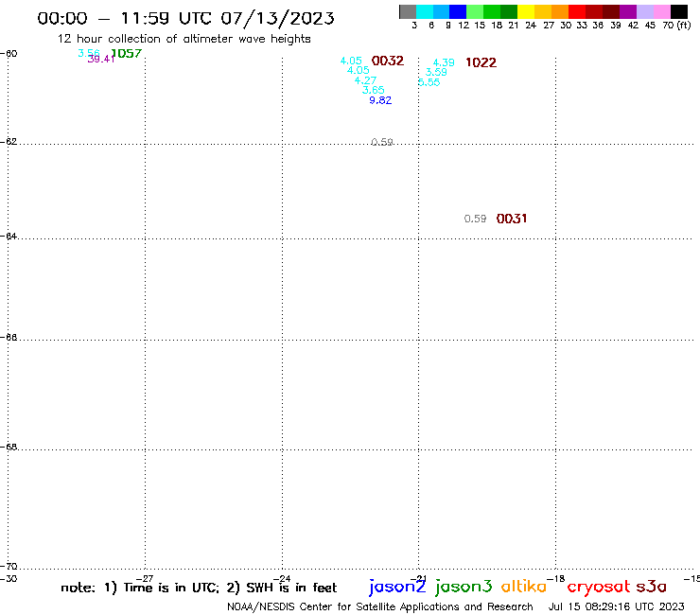Click the -64 latitude axis label
The height and width of the screenshot is (615, 700).
point(9,236)
